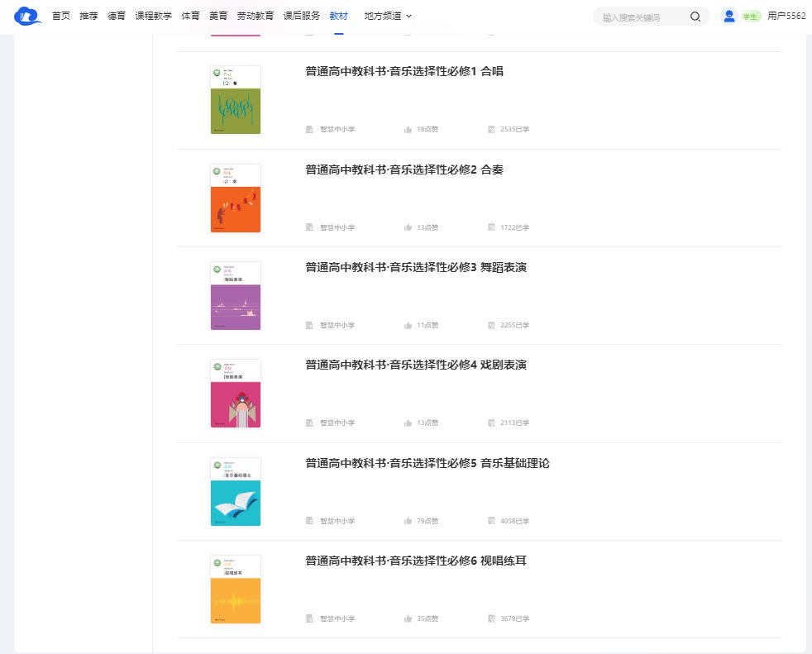The image size is (812, 654).
Task: Click thumbs-up icon for 音乐基础理论 textbook
Action: coord(408,521)
